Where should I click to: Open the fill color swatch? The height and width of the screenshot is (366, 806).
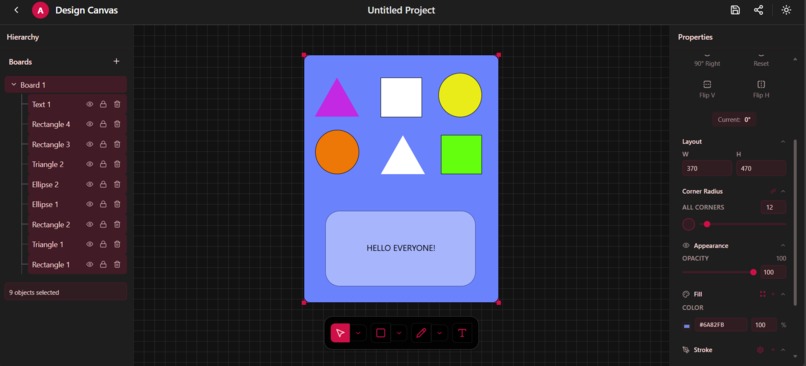pyautogui.click(x=687, y=325)
